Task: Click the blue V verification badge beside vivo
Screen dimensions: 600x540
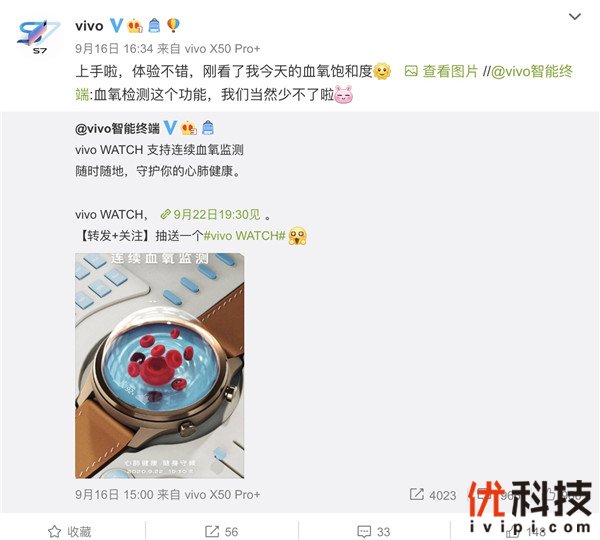Action: click(116, 26)
